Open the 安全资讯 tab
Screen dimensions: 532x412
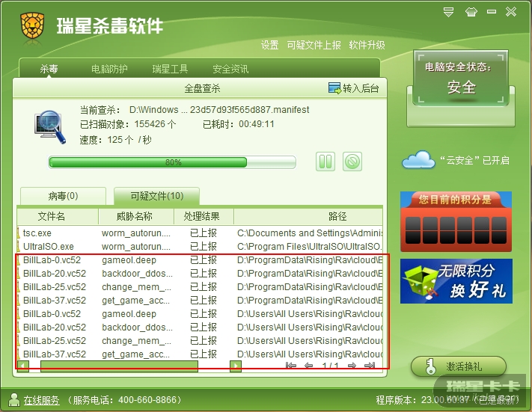[x=230, y=69]
